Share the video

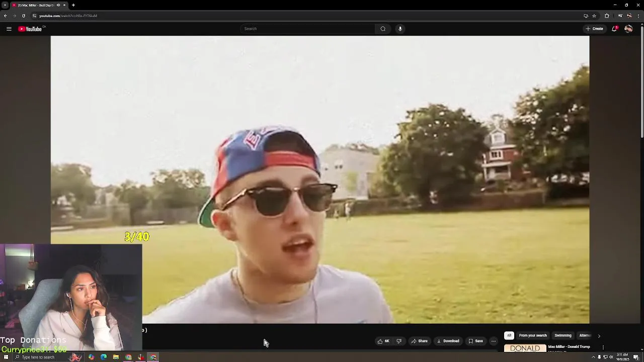[x=419, y=341]
